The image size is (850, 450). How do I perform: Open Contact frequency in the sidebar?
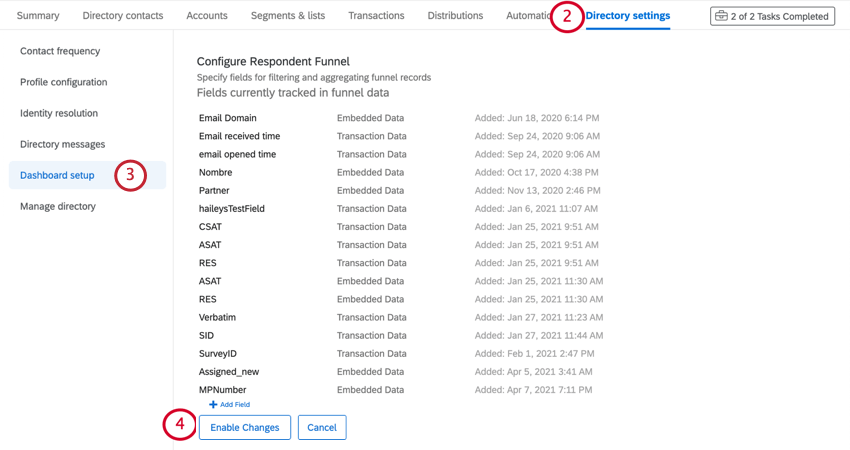(x=60, y=51)
